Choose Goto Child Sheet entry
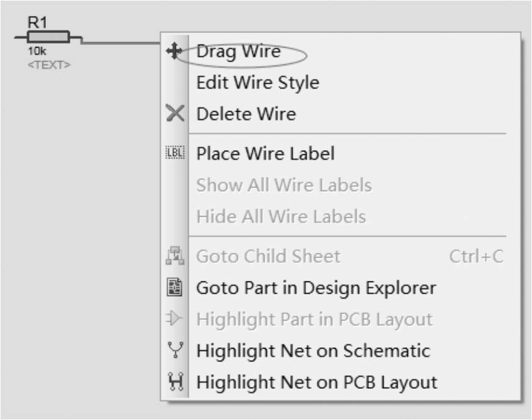Viewport: 532px width, 420px height. point(268,257)
